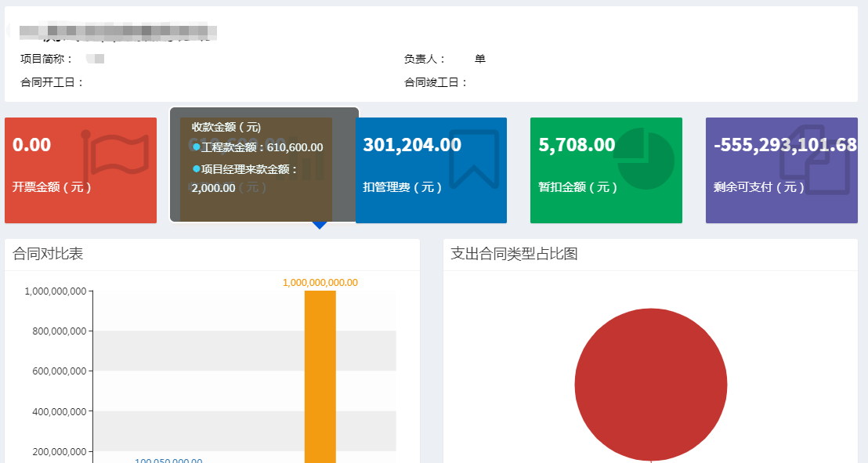Click the 2,000.00 value in the tooltip
Image resolution: width=868 pixels, height=463 pixels.
pyautogui.click(x=213, y=188)
